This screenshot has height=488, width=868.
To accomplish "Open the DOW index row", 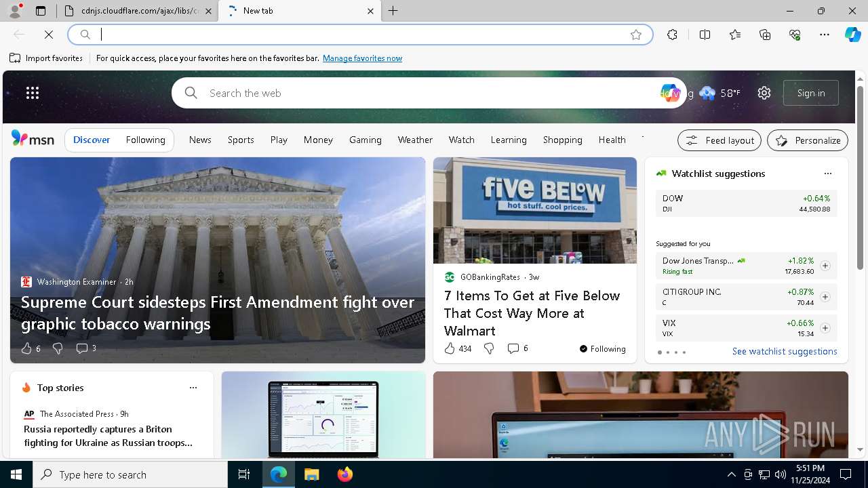I will click(x=746, y=203).
